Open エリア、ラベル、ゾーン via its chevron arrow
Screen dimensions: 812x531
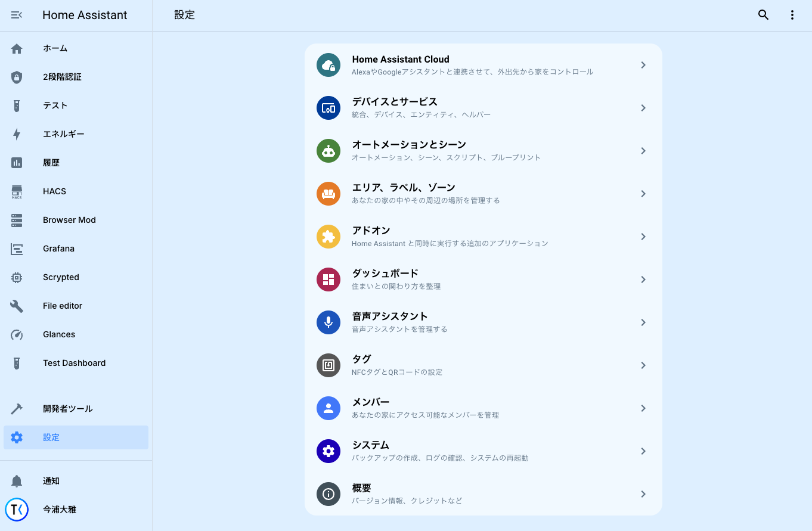[643, 194]
